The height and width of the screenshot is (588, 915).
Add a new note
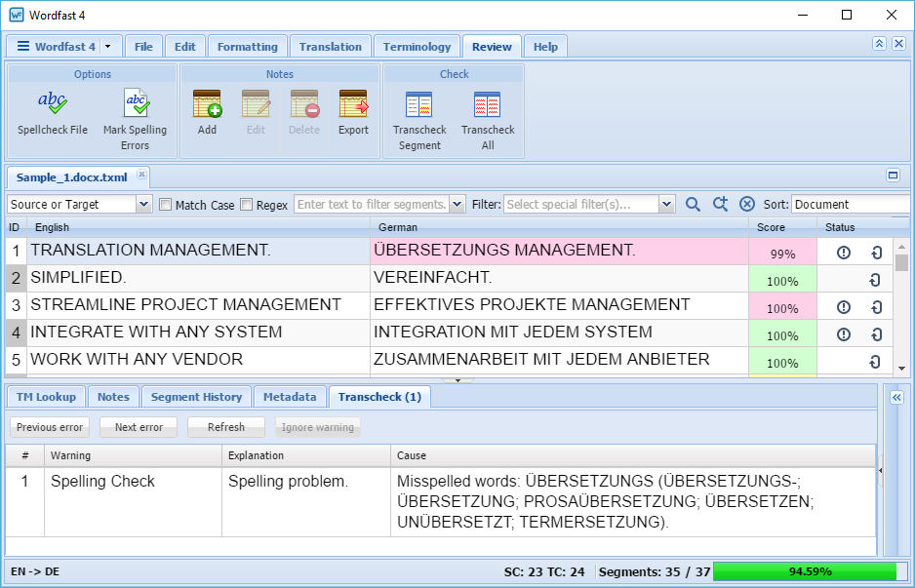[207, 112]
